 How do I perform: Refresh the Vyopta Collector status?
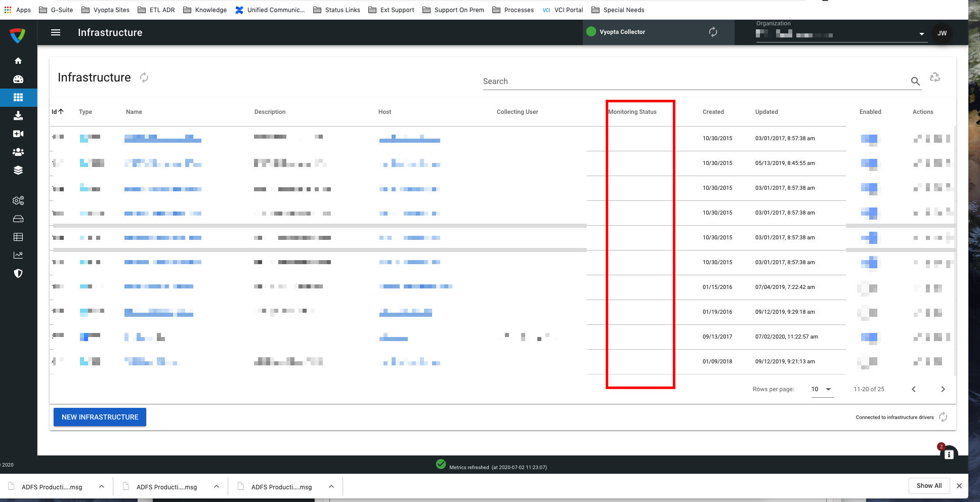click(x=713, y=32)
